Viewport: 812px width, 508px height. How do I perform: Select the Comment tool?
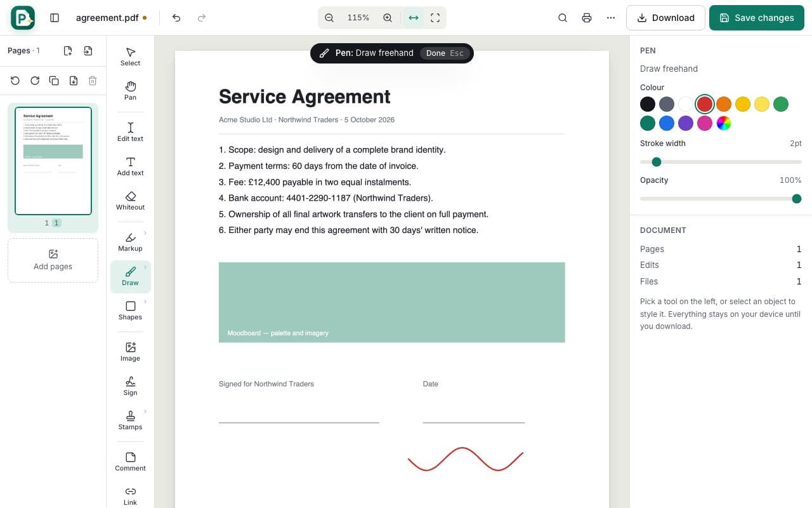(x=130, y=461)
